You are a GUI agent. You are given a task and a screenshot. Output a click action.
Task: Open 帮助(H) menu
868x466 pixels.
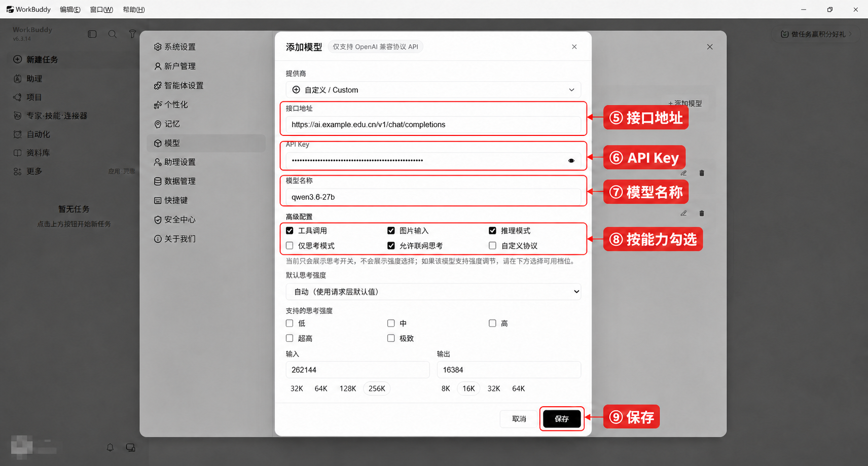[x=134, y=10]
